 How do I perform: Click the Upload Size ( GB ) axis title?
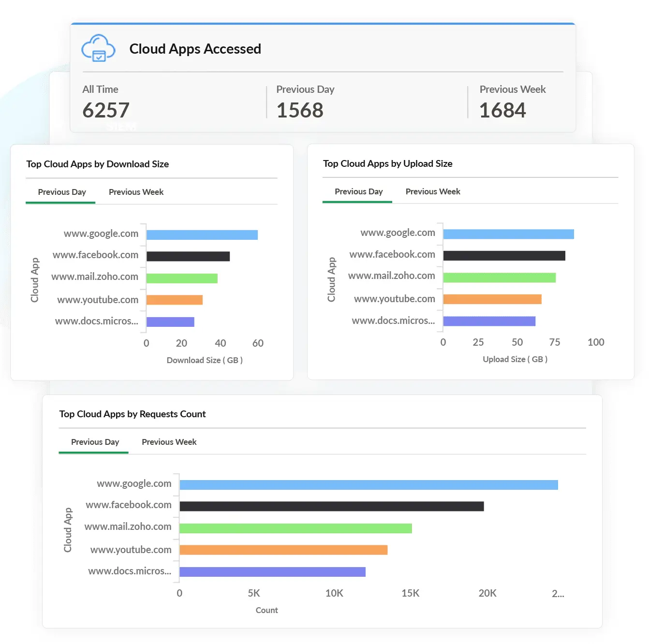click(x=515, y=359)
